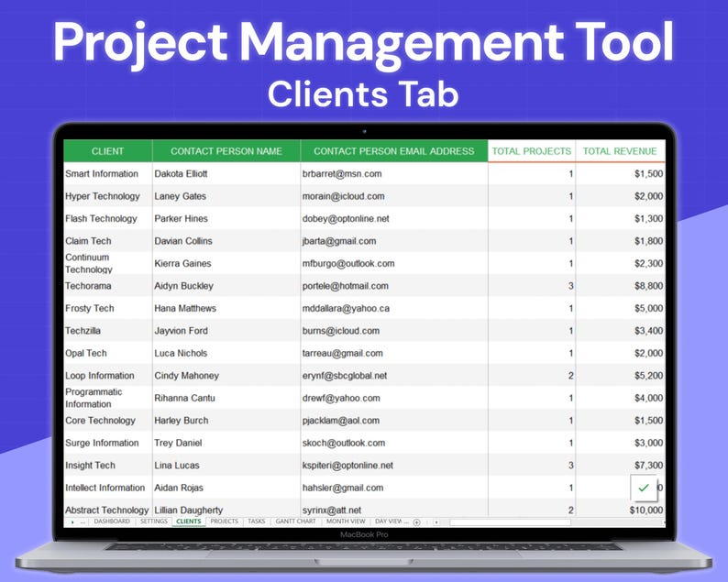The height and width of the screenshot is (582, 728).
Task: Select contact name Davian Collins
Action: pyautogui.click(x=183, y=241)
